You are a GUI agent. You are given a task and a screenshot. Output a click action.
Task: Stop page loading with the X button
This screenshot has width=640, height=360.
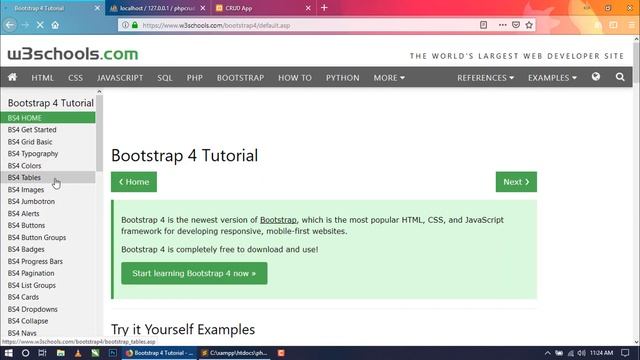pos(40,25)
